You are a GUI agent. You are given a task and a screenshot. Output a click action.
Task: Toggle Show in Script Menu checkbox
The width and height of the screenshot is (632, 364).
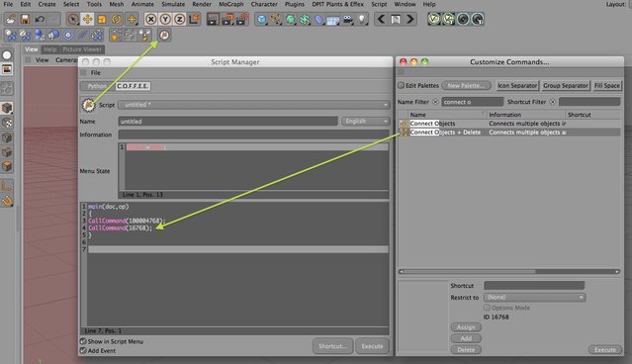point(83,341)
